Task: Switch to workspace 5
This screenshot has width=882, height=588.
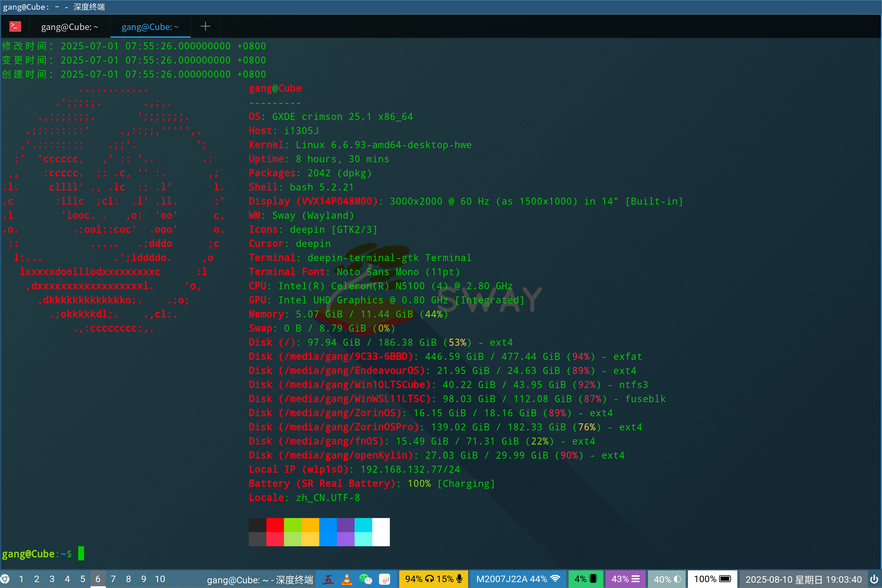Action: click(83, 579)
